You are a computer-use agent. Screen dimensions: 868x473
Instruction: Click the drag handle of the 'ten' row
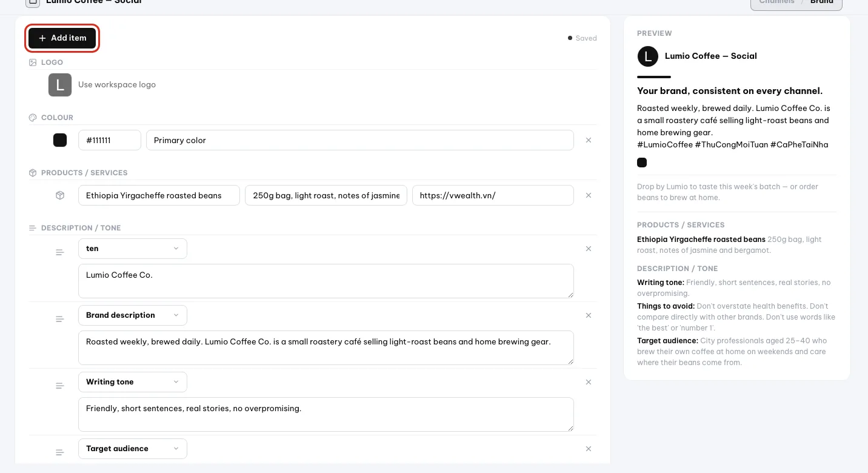pyautogui.click(x=60, y=252)
